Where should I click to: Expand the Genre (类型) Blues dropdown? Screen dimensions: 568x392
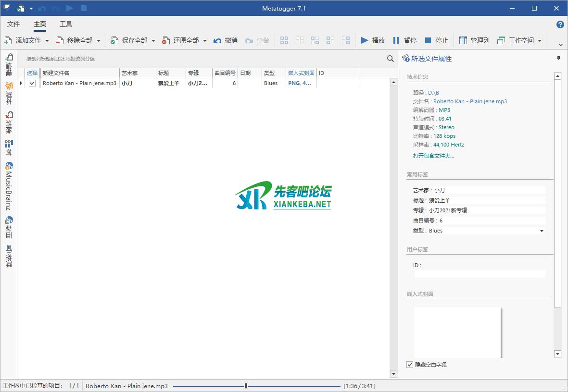tap(542, 231)
